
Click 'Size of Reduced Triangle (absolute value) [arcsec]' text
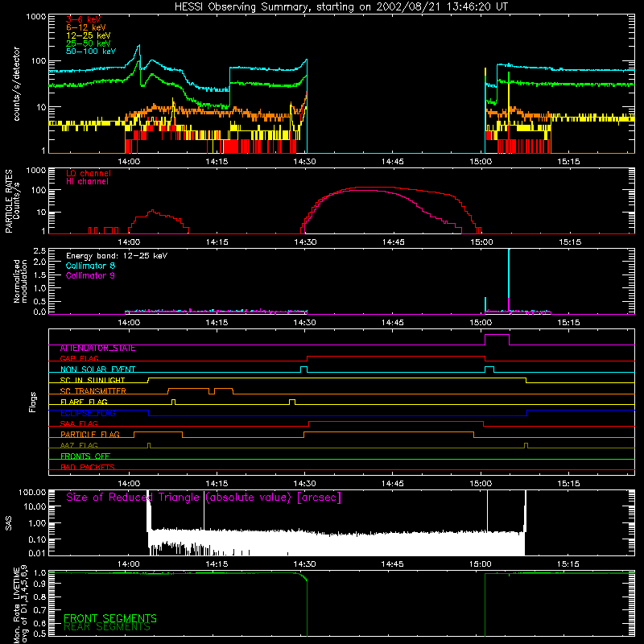(204, 497)
